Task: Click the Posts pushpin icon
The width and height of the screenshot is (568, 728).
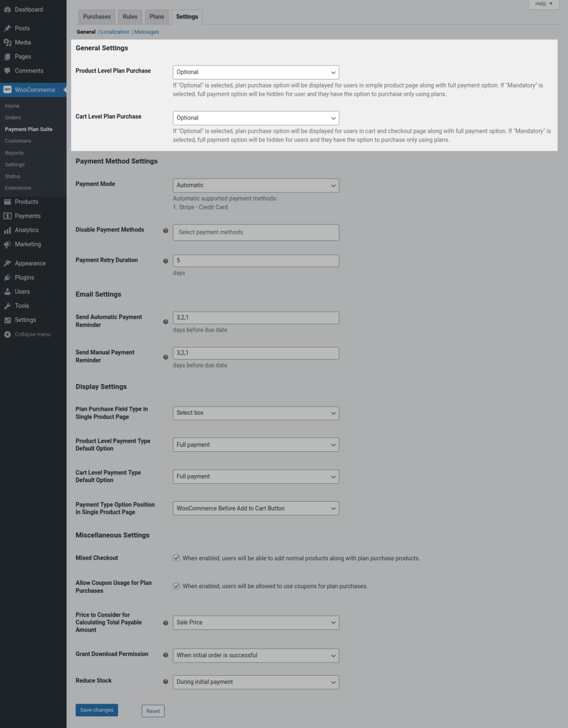Action: pos(8,28)
